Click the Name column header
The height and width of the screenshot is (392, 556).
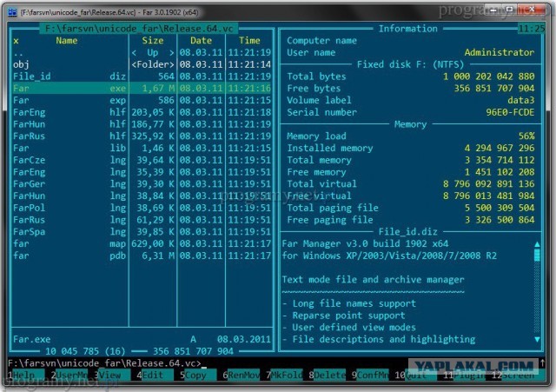tap(66, 41)
